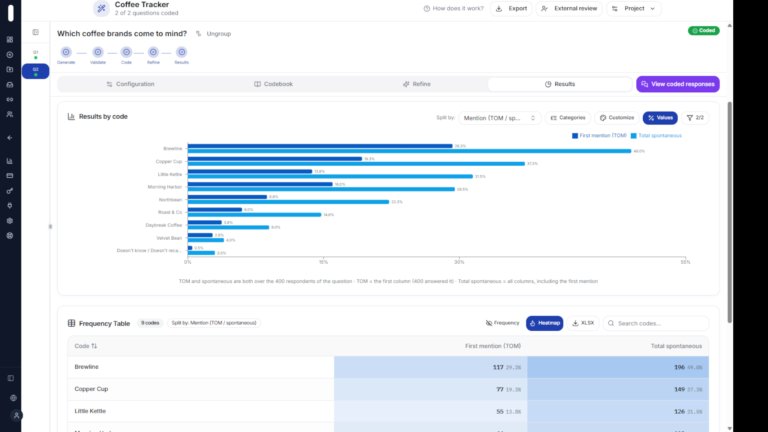Viewport: 768px width, 432px height.
Task: Sort the table by Code column
Action: [86, 346]
